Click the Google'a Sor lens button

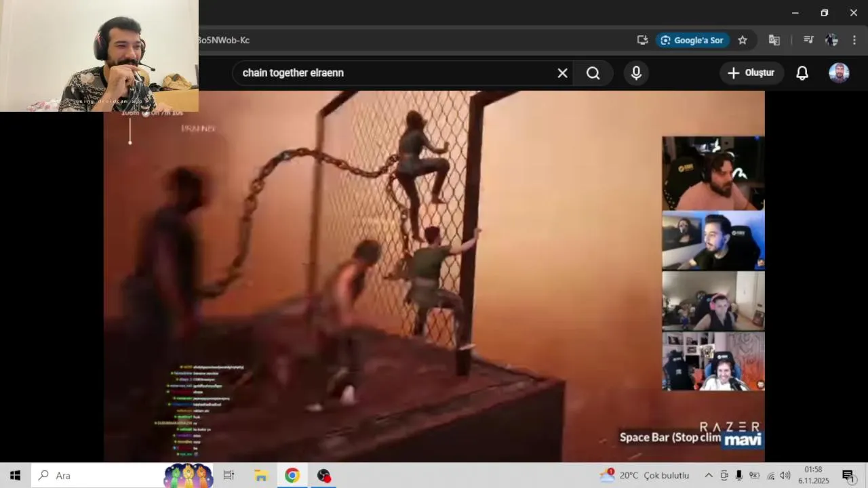[692, 40]
